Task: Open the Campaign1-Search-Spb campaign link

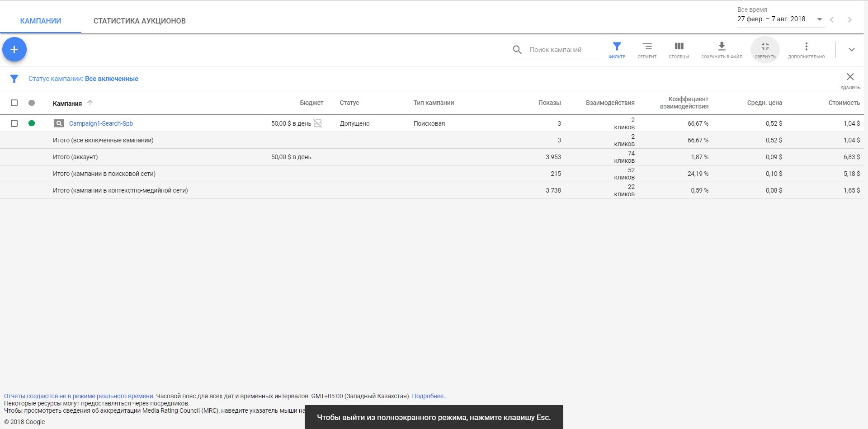Action: [x=101, y=123]
